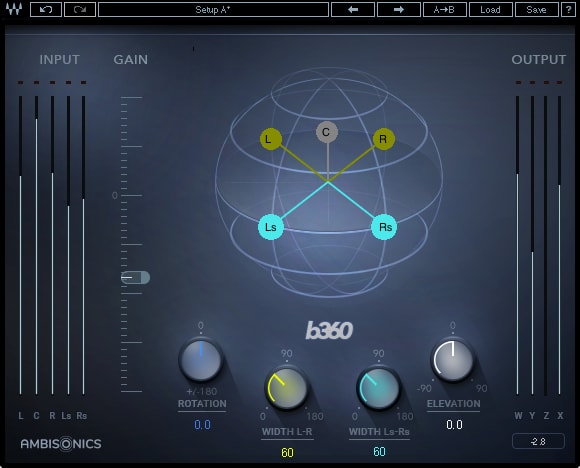
Task: Click the b360 logo
Action: coord(329,330)
